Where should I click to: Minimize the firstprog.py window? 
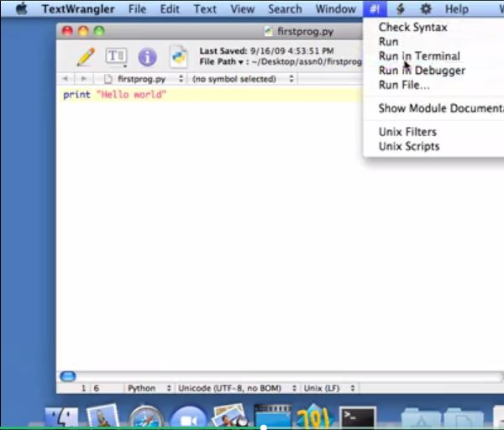click(83, 31)
